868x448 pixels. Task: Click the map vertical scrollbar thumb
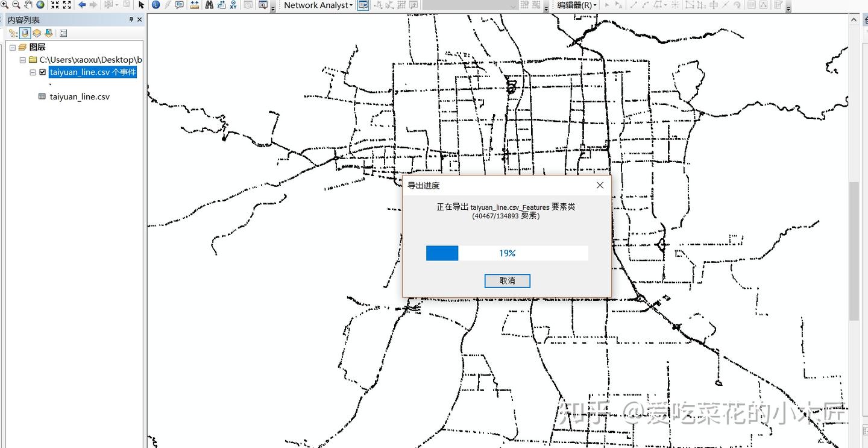pyautogui.click(x=854, y=250)
